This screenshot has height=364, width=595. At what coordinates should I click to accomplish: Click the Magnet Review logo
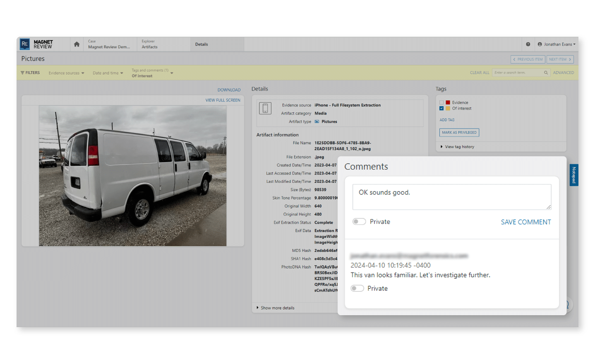point(38,44)
